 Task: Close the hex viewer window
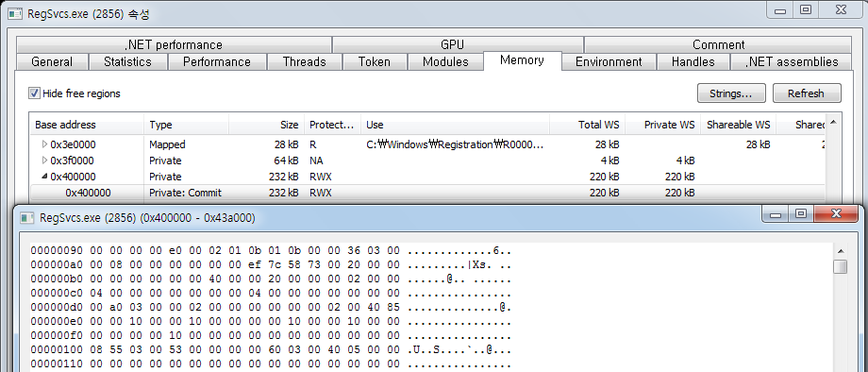click(x=836, y=214)
